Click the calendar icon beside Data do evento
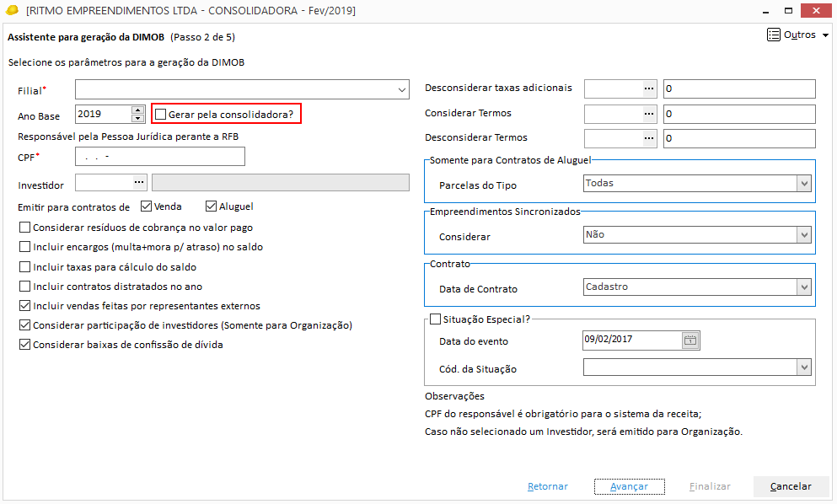The height and width of the screenshot is (504, 837). pos(690,340)
